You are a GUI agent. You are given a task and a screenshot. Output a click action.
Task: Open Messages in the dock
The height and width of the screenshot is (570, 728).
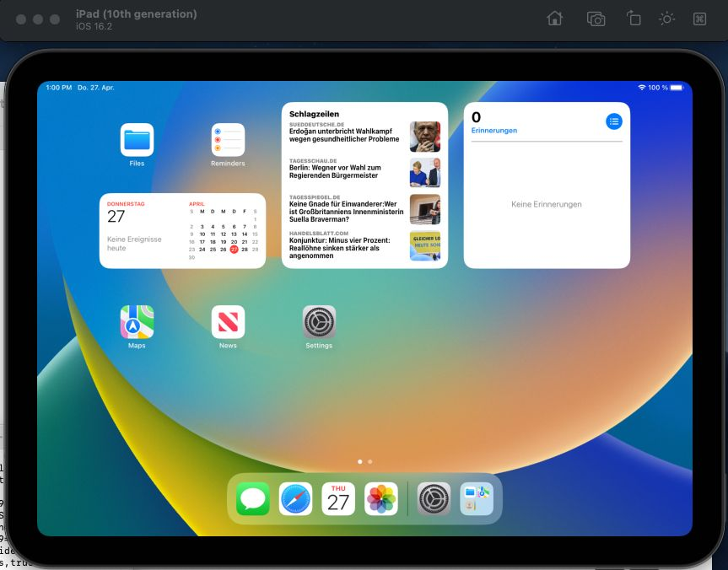(253, 499)
